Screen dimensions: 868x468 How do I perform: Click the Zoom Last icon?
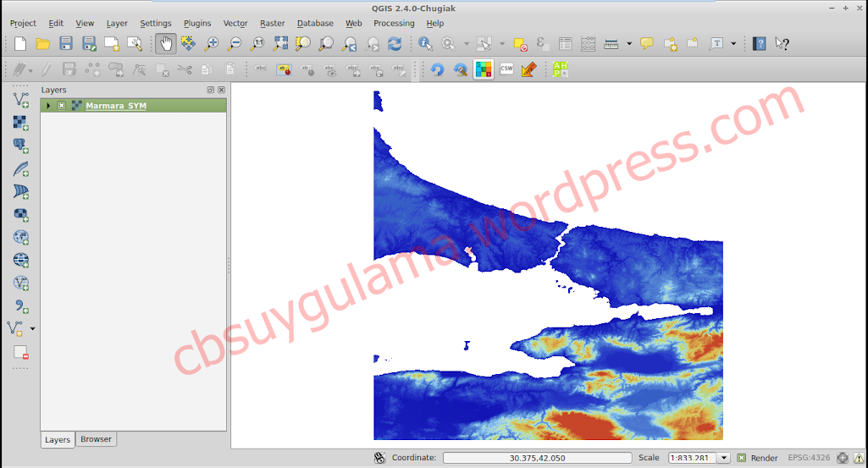click(x=349, y=44)
